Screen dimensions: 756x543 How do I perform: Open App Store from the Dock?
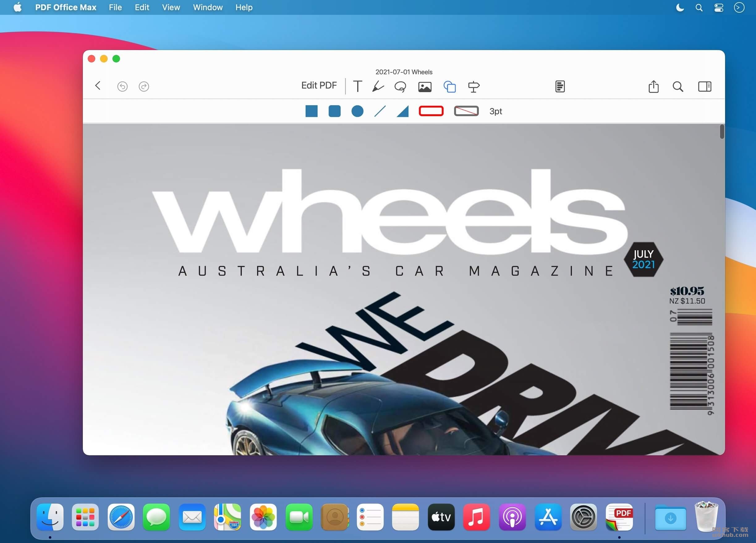pos(548,517)
